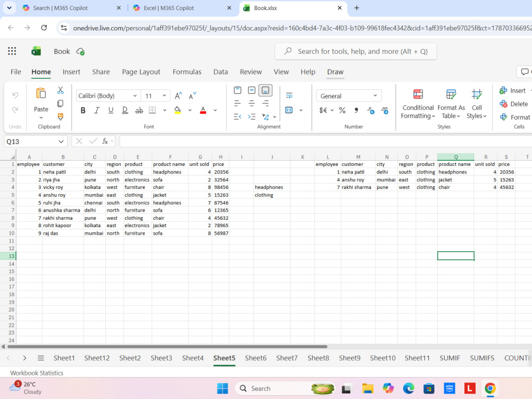Screen dimensions: 532x399
Task: Apply percent style
Action: tap(342, 110)
